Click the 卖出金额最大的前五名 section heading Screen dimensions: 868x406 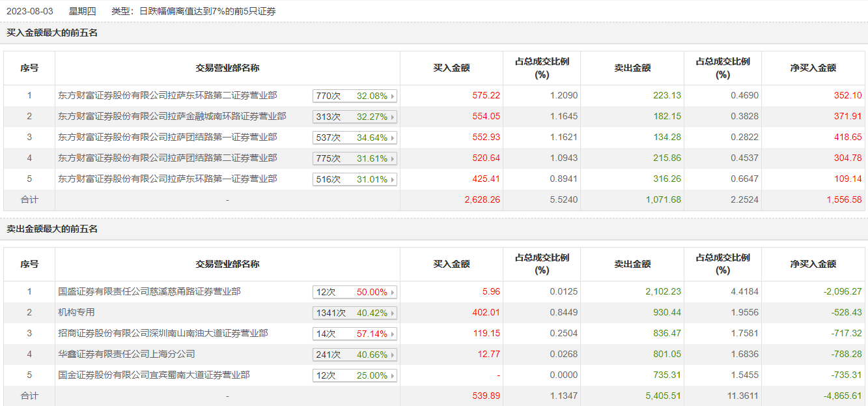pos(52,229)
